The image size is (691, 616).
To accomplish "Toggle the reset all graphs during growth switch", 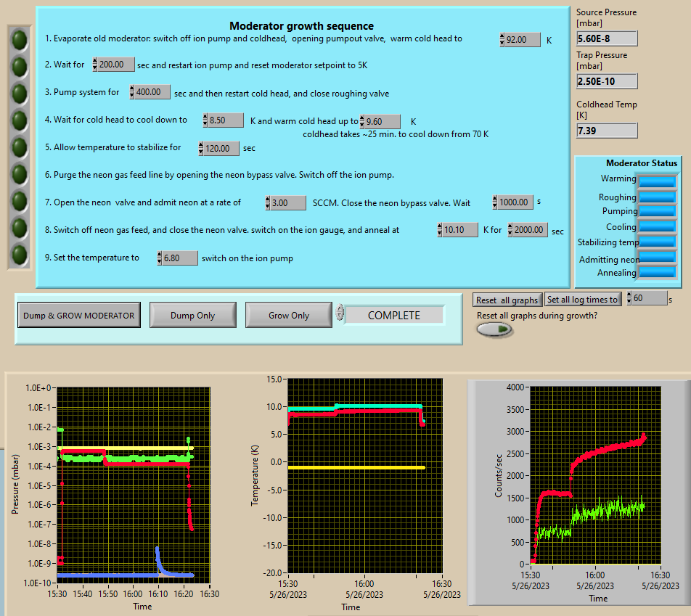I will 494,329.
